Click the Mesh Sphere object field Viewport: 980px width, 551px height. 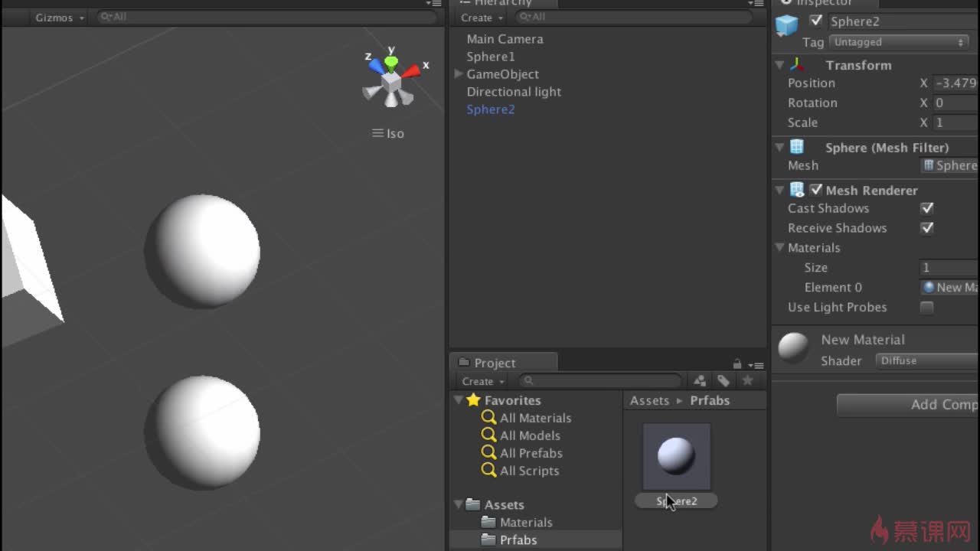(949, 165)
